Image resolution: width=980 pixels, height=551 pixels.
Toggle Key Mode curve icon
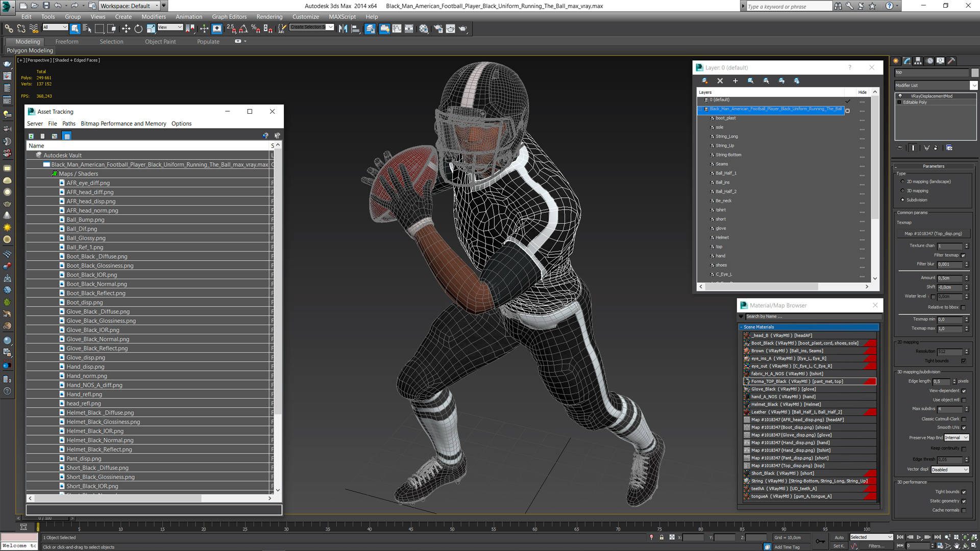tap(854, 546)
